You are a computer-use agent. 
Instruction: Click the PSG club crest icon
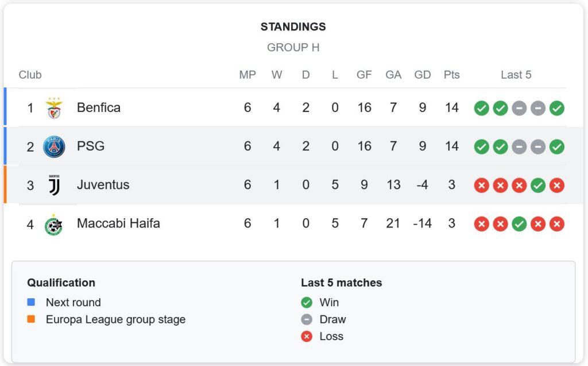coord(55,147)
